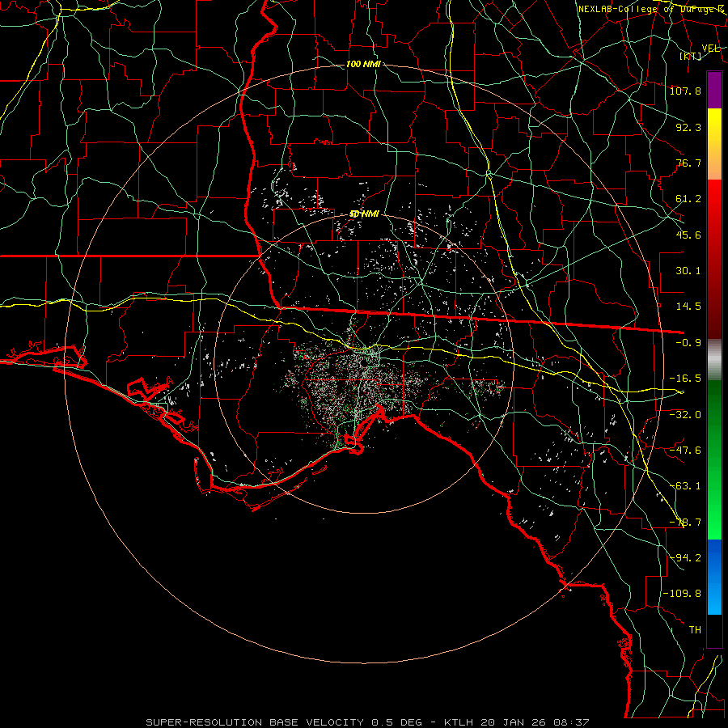Select the 61.2 legend value

pos(688,199)
